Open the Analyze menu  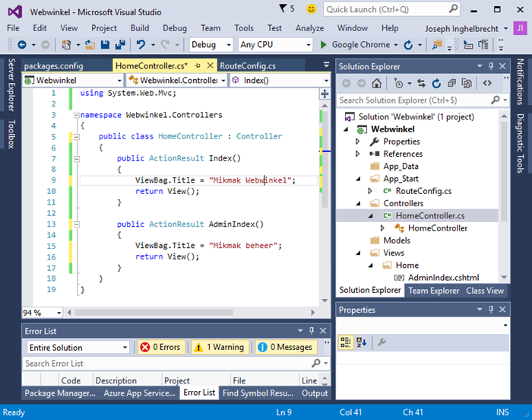(x=309, y=28)
